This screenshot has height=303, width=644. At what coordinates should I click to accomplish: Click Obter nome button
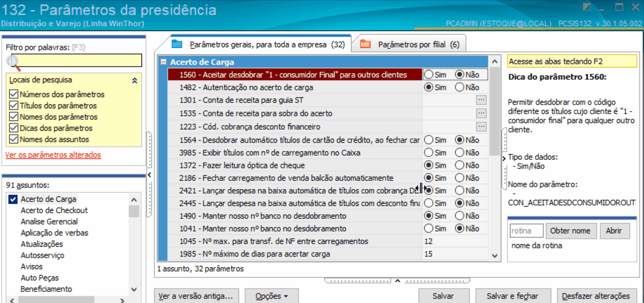coord(571,231)
